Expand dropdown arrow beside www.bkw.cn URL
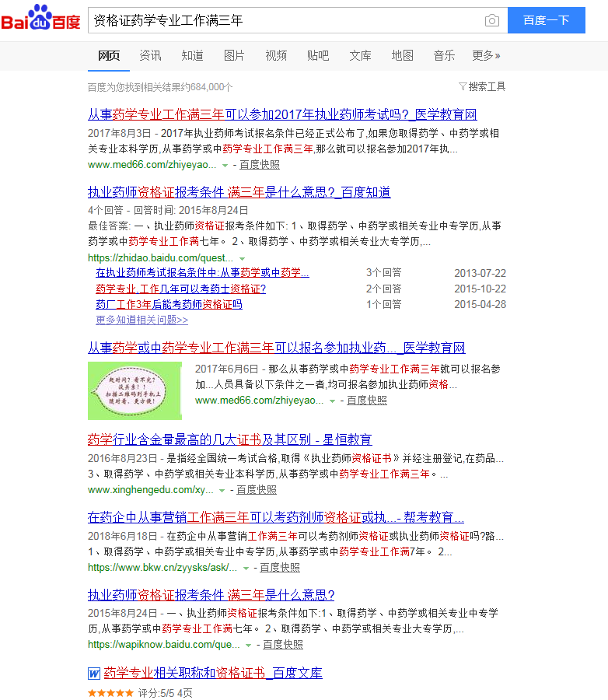The width and height of the screenshot is (608, 700). click(x=246, y=569)
